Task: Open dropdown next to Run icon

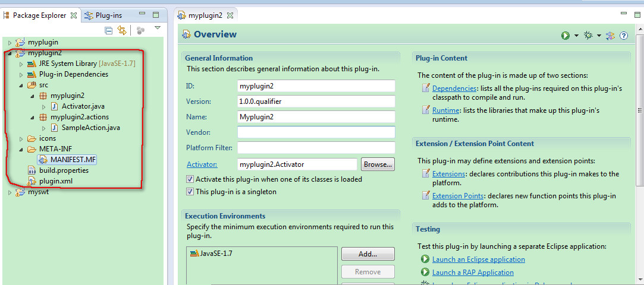Action: tap(576, 36)
